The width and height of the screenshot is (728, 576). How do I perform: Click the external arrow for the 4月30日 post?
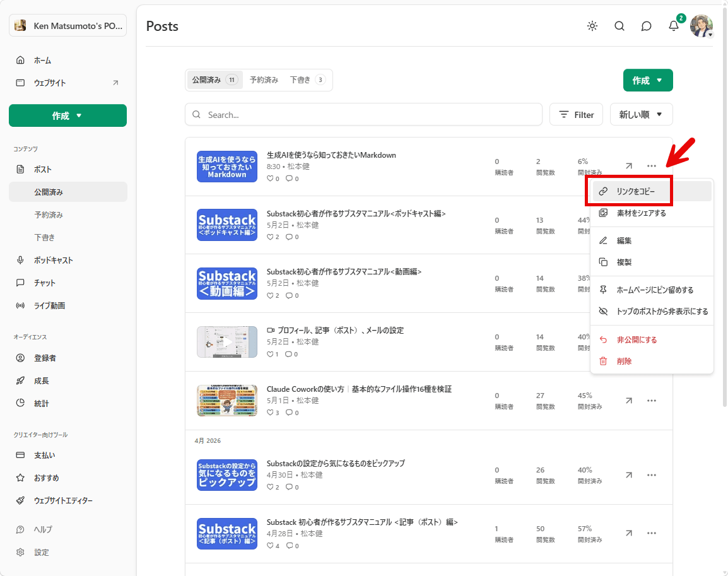pyautogui.click(x=629, y=475)
